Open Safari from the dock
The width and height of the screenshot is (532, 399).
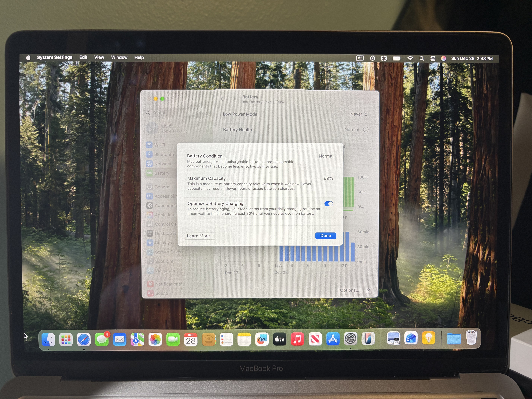[84, 339]
